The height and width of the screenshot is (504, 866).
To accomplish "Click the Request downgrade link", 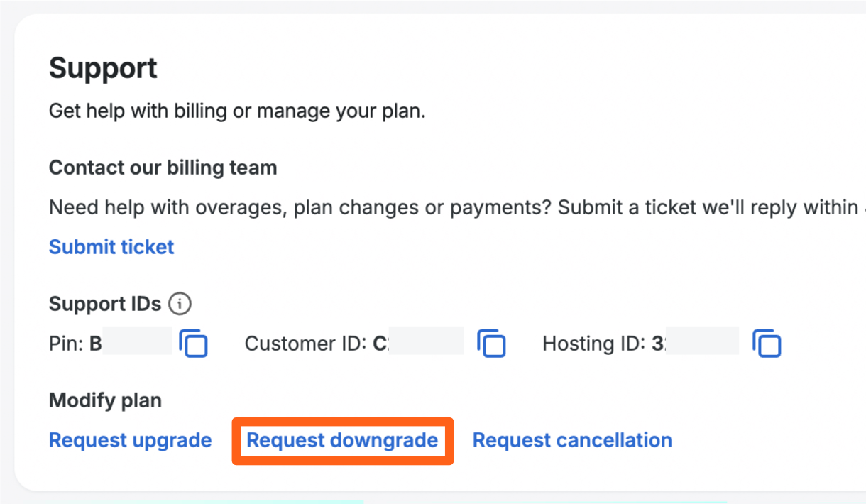I will tap(342, 440).
